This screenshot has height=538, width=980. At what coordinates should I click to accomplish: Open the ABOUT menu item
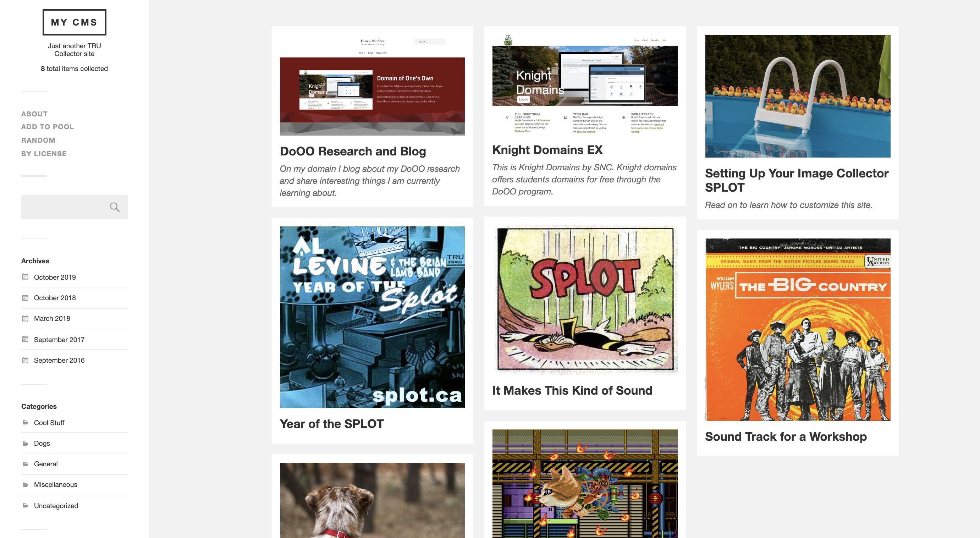(x=35, y=114)
